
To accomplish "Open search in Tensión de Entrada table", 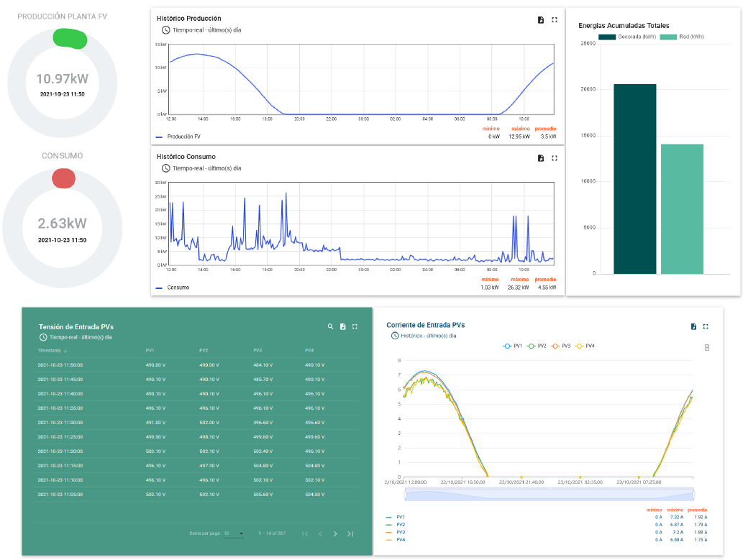I will (331, 326).
